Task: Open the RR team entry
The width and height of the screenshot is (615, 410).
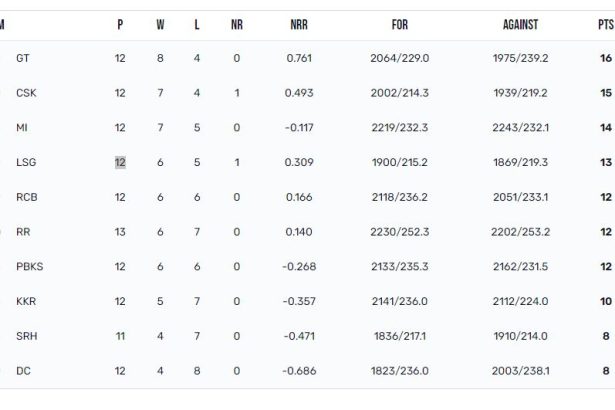Action: (x=23, y=232)
